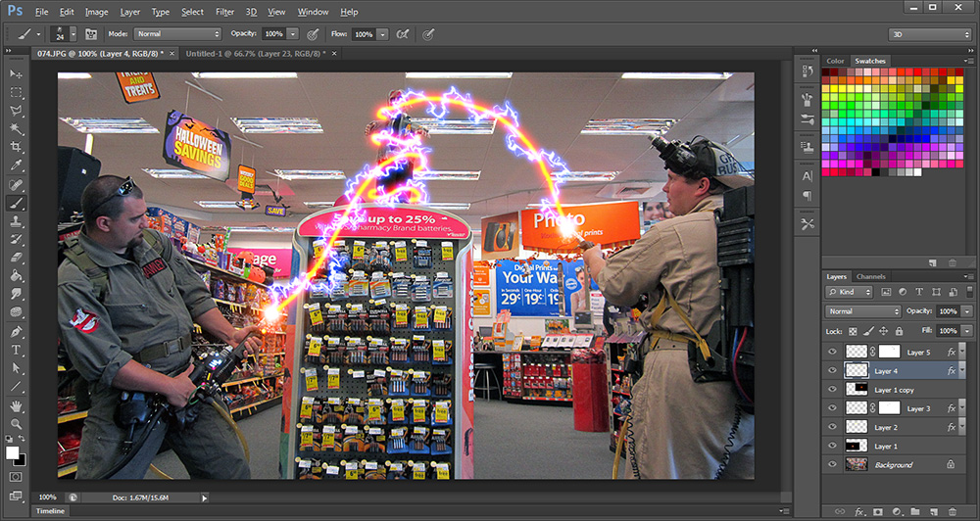The image size is (980, 521).
Task: Select the Polygonal Lasso tool
Action: [17, 111]
